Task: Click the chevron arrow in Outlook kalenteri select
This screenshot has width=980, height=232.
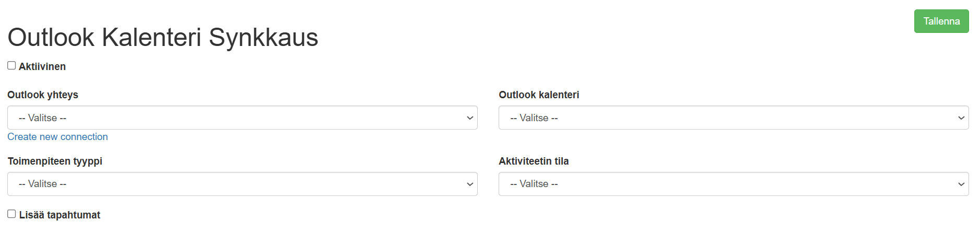Action: pyautogui.click(x=961, y=118)
